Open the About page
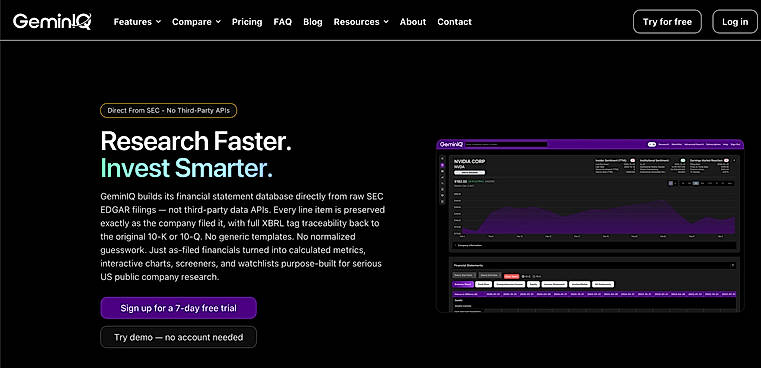This screenshot has width=761, height=368. click(413, 22)
